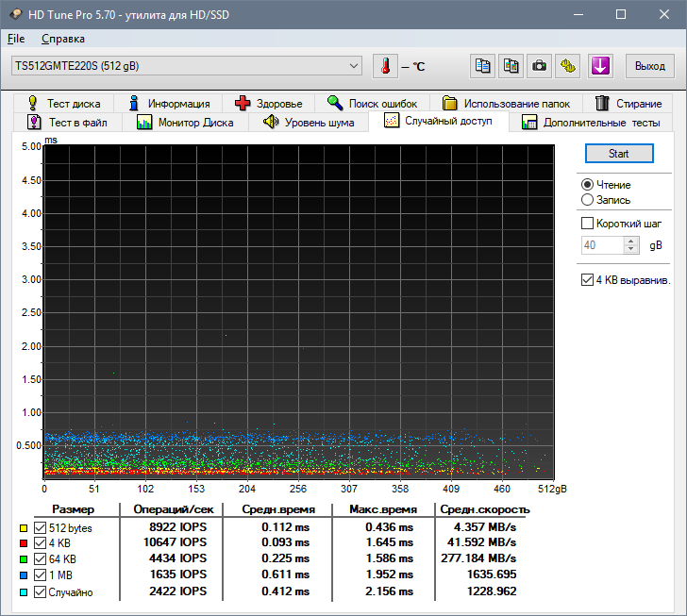Expand the TS512GMTE220S drive dropdown
The height and width of the screenshot is (616, 687).
(x=187, y=66)
